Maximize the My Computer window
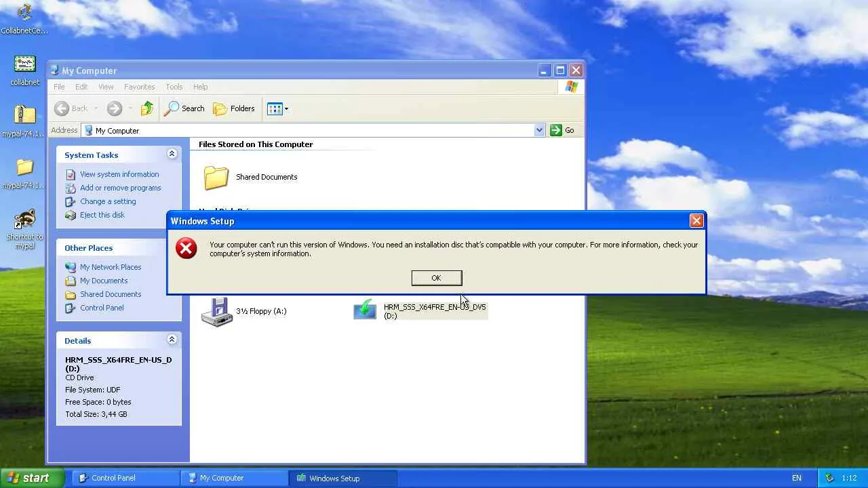The width and height of the screenshot is (868, 488). pos(560,70)
